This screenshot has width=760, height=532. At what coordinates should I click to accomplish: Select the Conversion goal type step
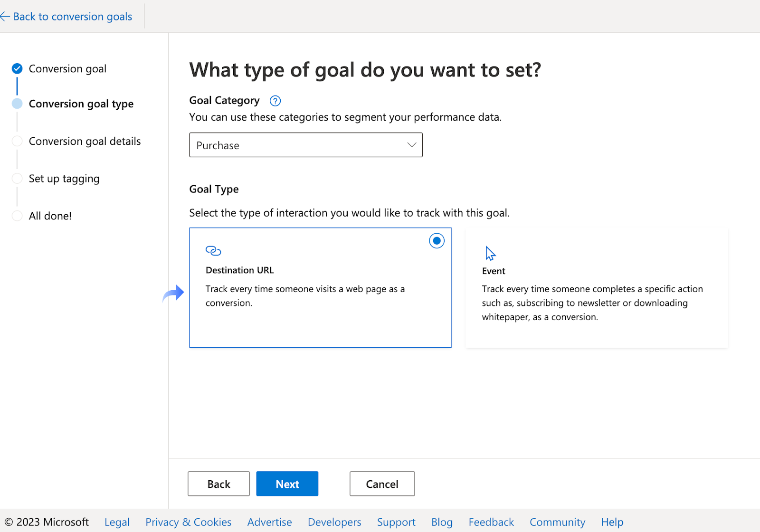coord(81,104)
